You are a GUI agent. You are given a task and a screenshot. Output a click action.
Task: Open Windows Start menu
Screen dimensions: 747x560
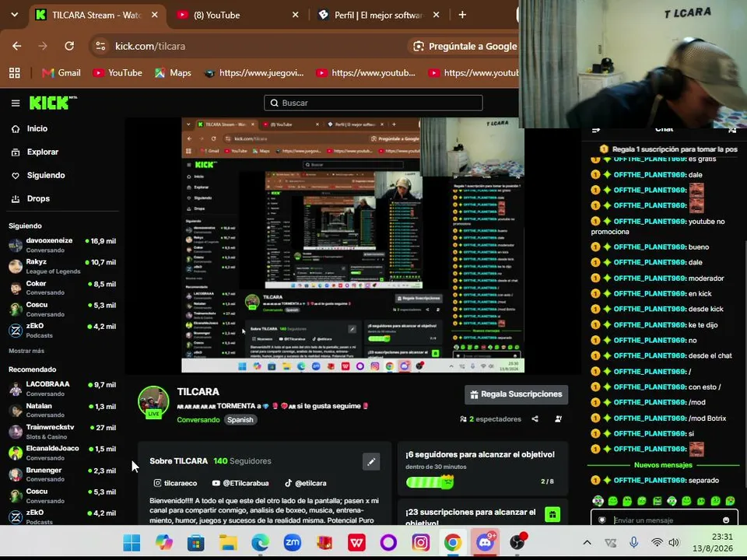[132, 542]
